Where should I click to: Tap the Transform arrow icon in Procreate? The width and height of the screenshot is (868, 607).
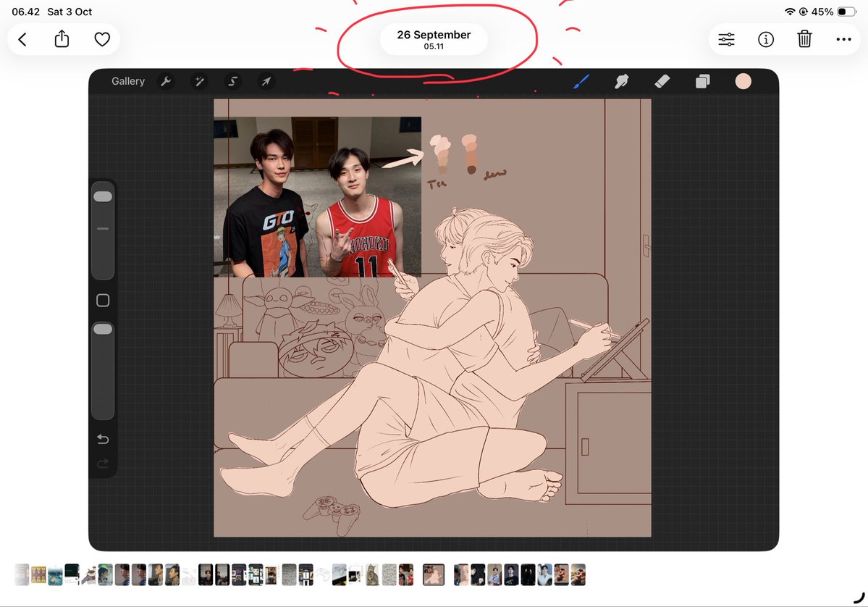266,81
